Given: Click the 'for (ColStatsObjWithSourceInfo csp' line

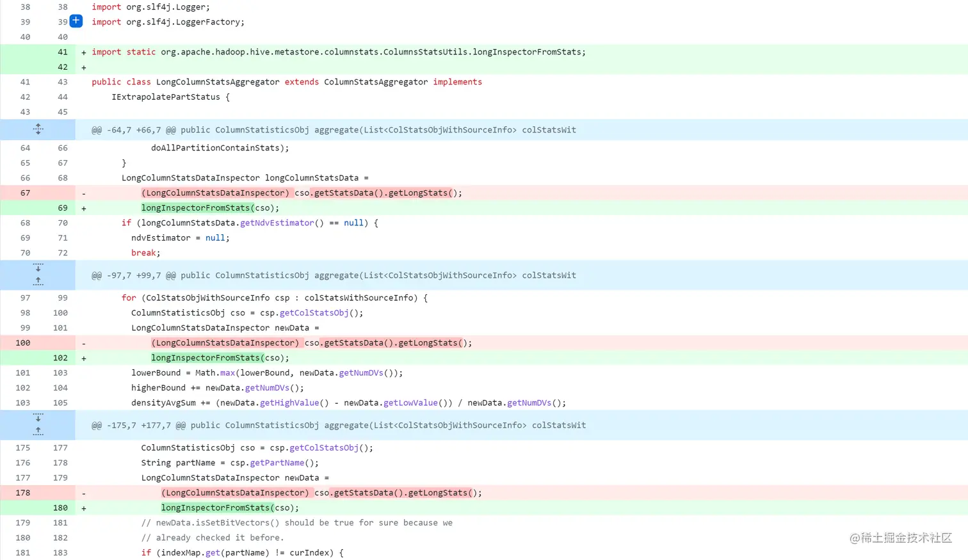Looking at the screenshot, I should 275,298.
